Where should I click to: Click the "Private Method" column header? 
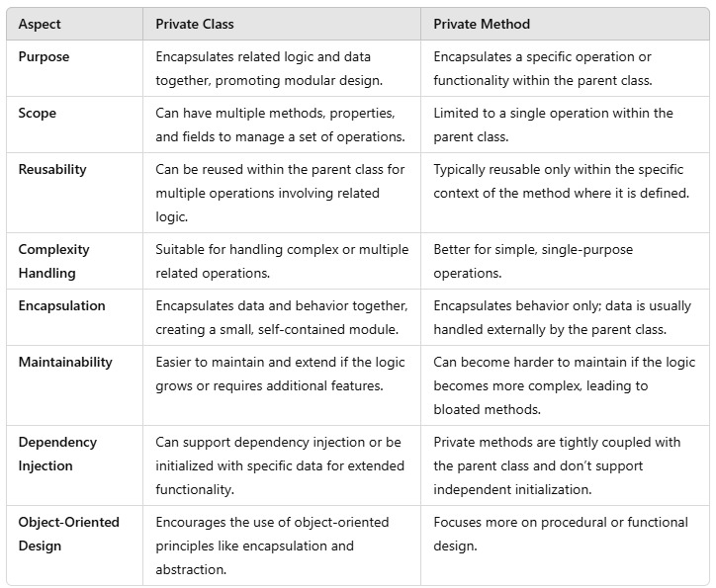tap(482, 24)
